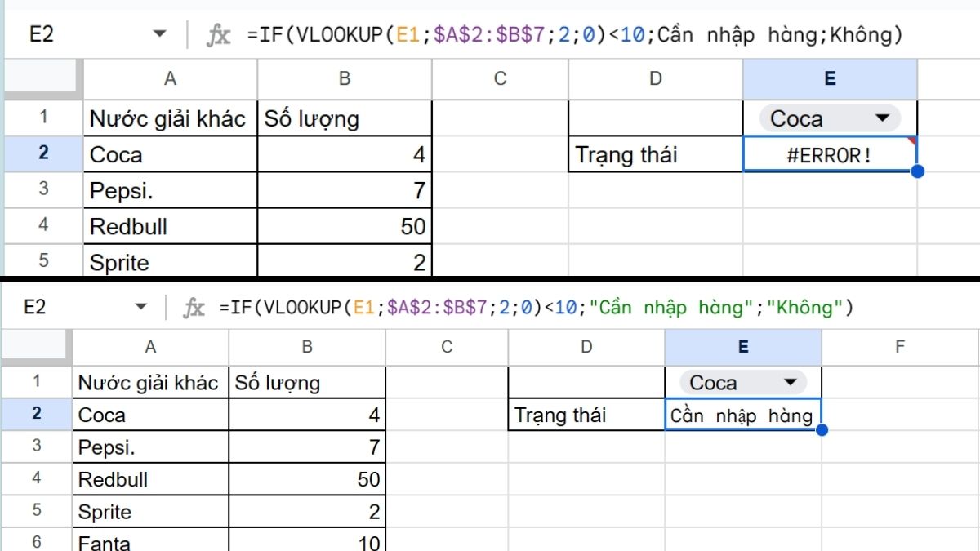The width and height of the screenshot is (980, 551).
Task: Select column C header in bottom sheet
Action: [447, 347]
